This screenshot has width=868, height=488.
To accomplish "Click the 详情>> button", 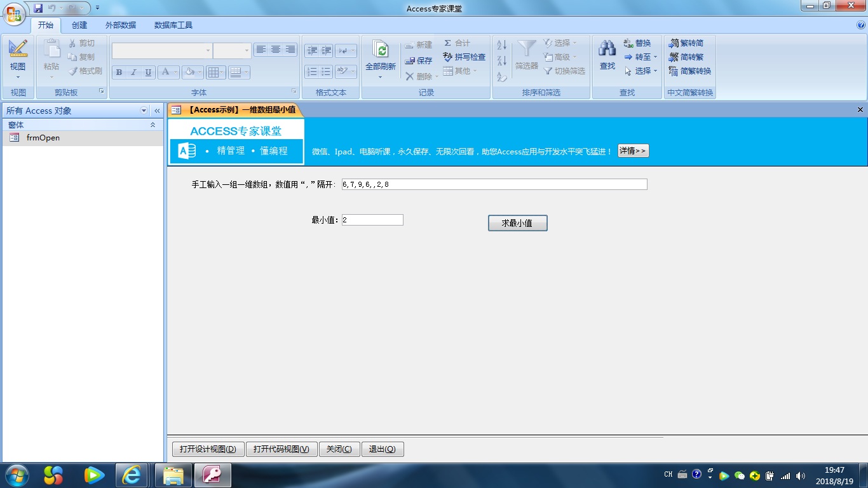I will (633, 151).
